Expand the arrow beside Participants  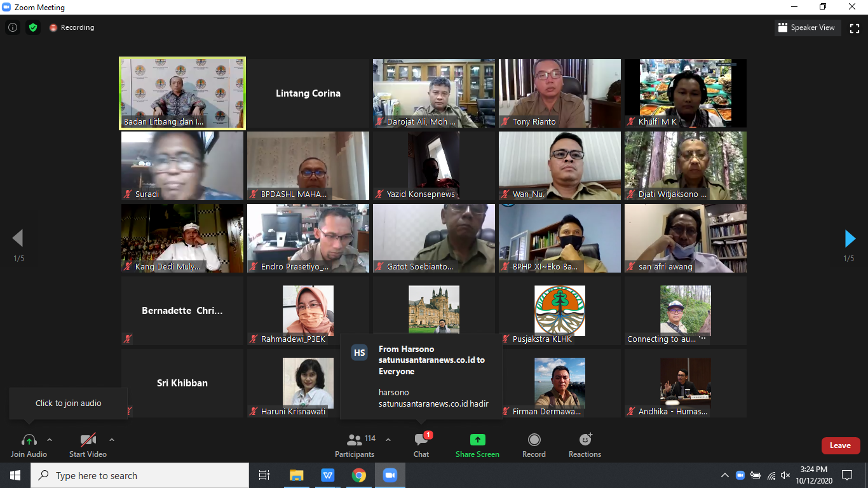(x=388, y=440)
